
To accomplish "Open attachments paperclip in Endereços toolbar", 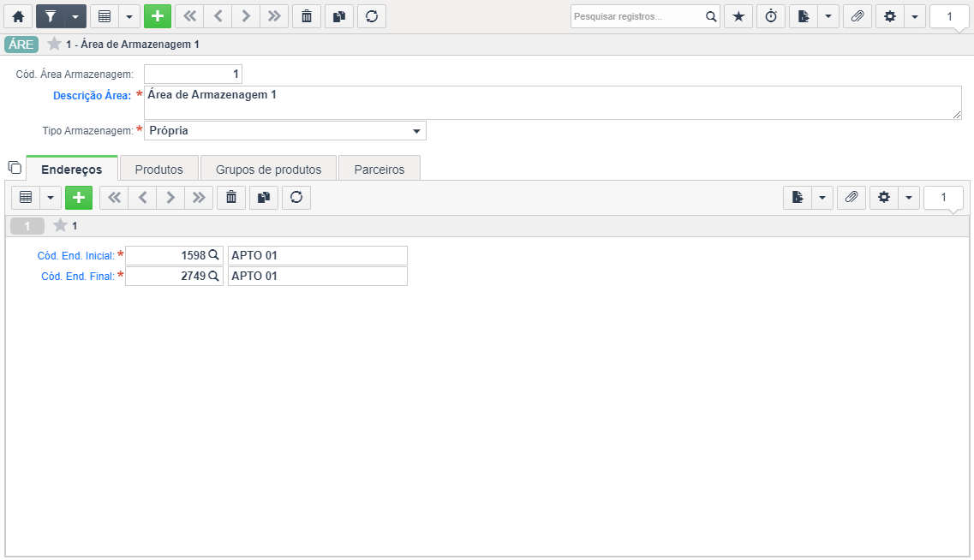I will pyautogui.click(x=851, y=198).
